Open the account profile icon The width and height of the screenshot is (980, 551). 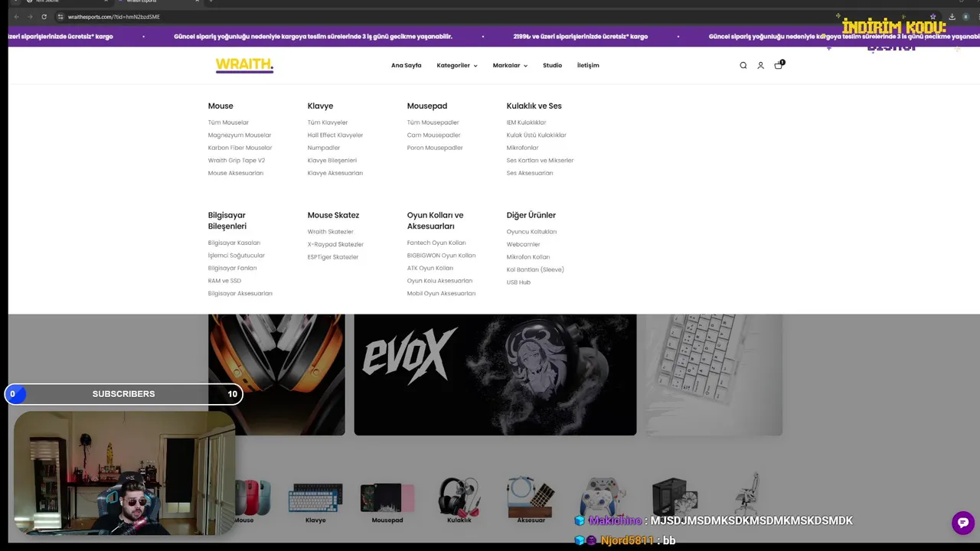(x=760, y=66)
